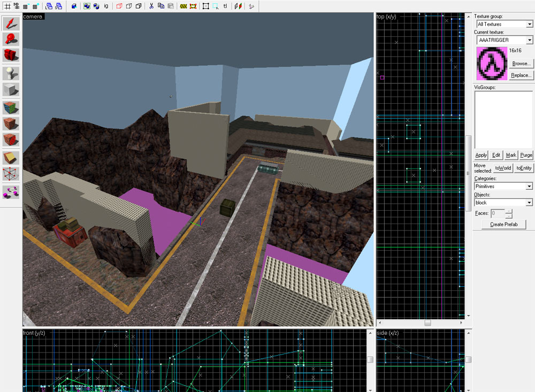The width and height of the screenshot is (535, 392).
Task: Click the texture alignment icon
Action: click(x=238, y=6)
